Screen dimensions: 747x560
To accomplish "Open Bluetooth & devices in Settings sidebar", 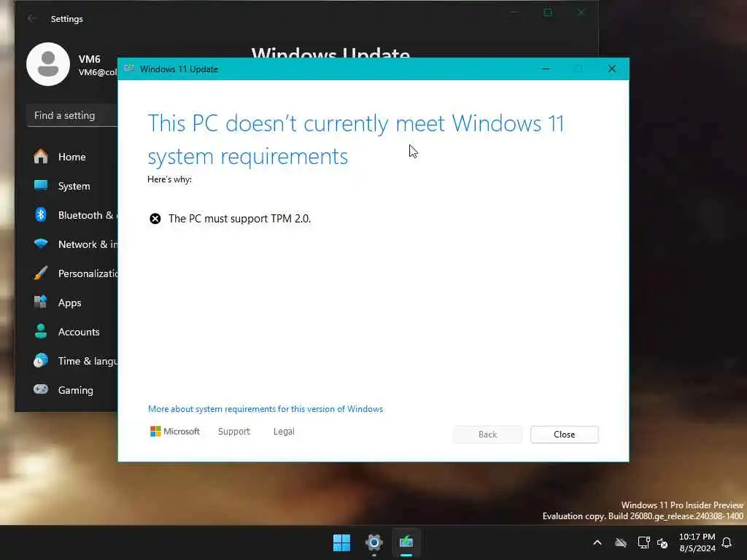I will click(71, 215).
